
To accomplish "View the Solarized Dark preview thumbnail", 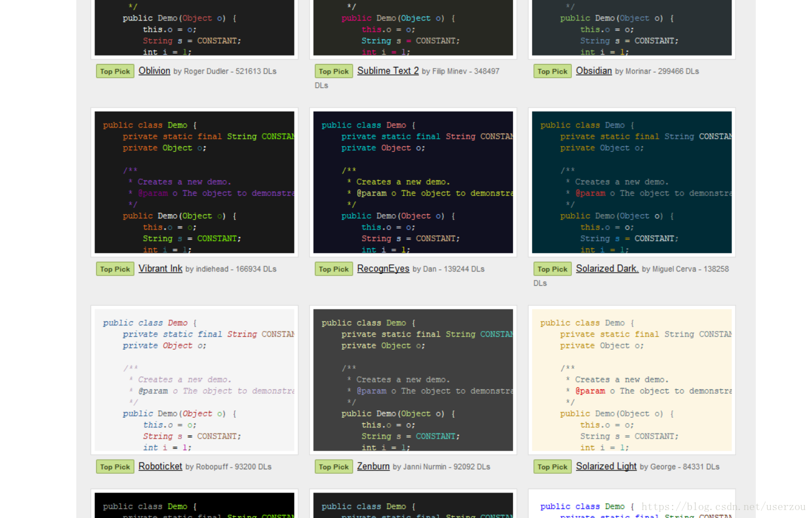I will pos(631,182).
